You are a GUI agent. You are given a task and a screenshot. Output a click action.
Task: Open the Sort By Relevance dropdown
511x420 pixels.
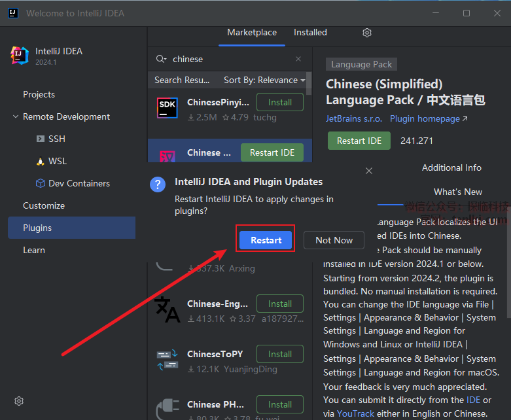click(x=264, y=80)
